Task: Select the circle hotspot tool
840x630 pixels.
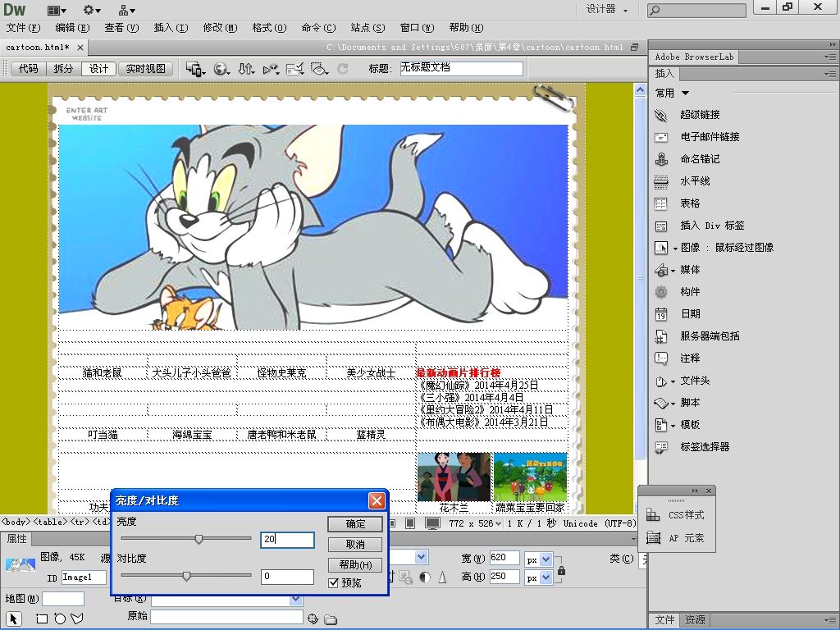Action: [x=59, y=619]
